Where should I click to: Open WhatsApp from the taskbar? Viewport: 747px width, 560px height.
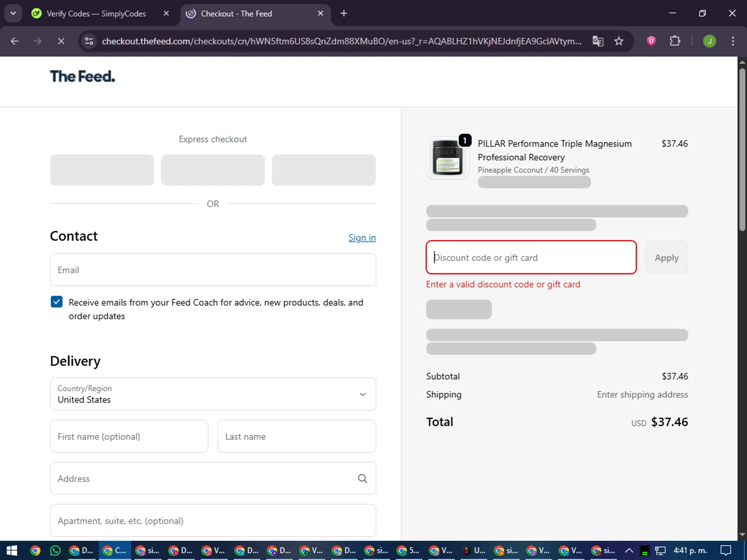click(x=55, y=551)
